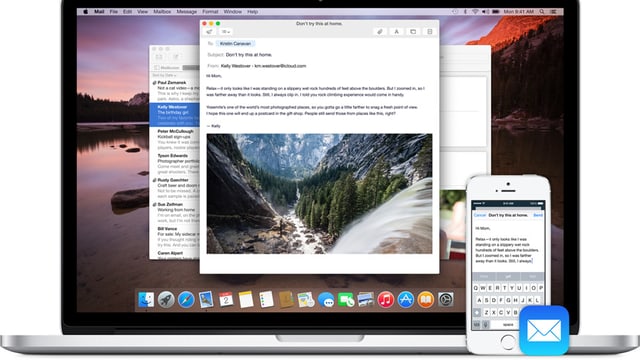Open the File menu
640x360 pixels.
pos(113,12)
